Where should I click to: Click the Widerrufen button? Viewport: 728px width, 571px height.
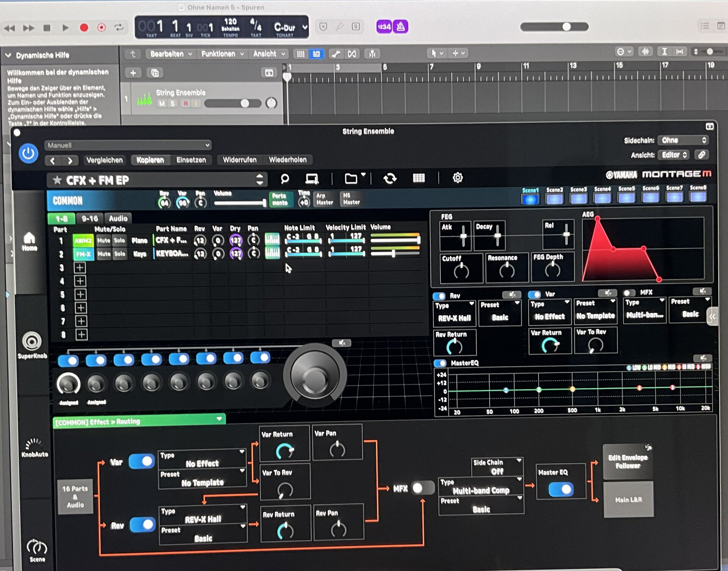point(240,160)
